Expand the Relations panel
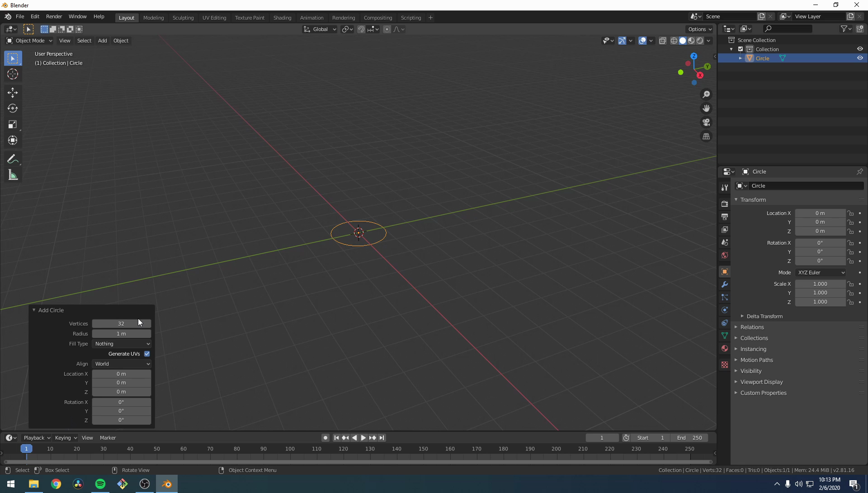868x493 pixels. tap(752, 327)
